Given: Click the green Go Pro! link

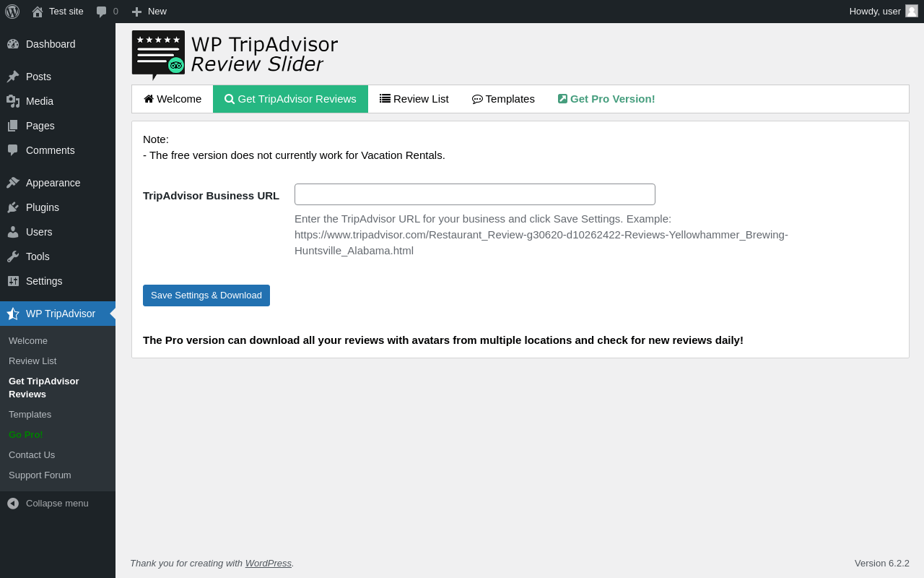Looking at the screenshot, I should (x=26, y=435).
